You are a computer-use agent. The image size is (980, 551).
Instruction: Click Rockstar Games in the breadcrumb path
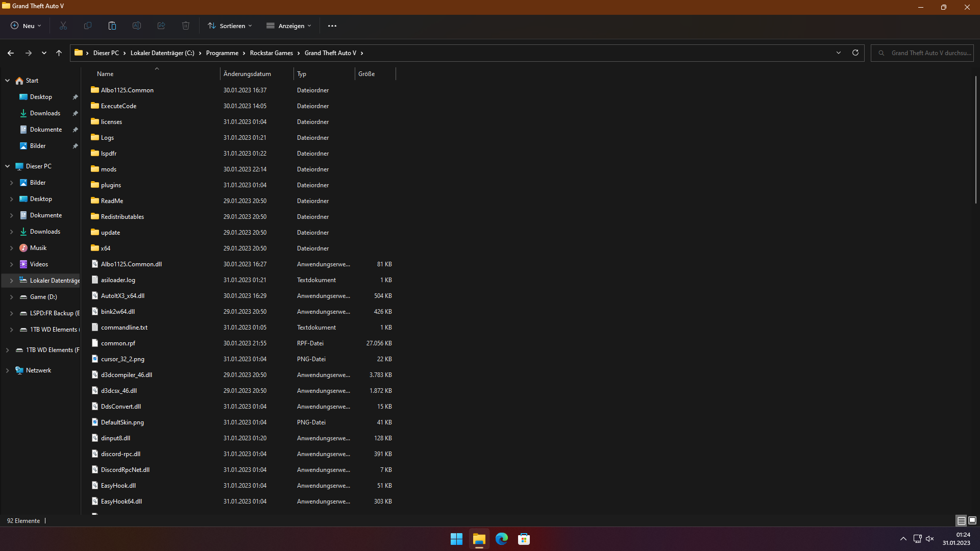[271, 53]
